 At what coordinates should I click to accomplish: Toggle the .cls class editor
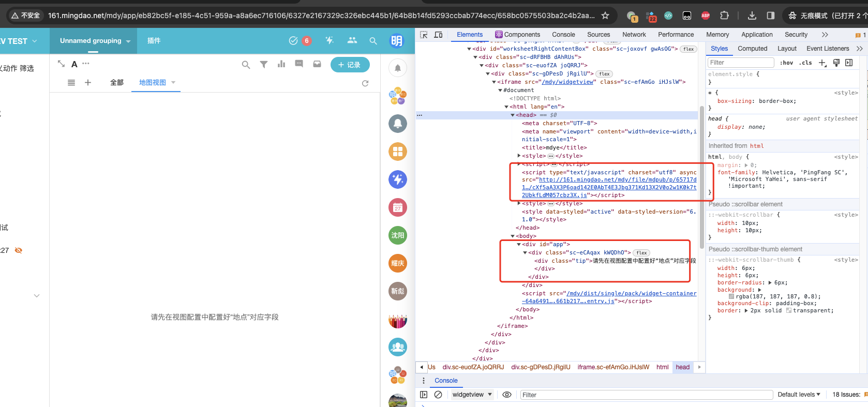tap(805, 63)
